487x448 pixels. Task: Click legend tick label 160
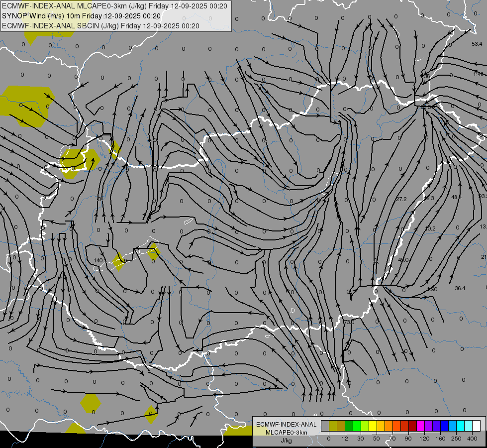[440, 439]
